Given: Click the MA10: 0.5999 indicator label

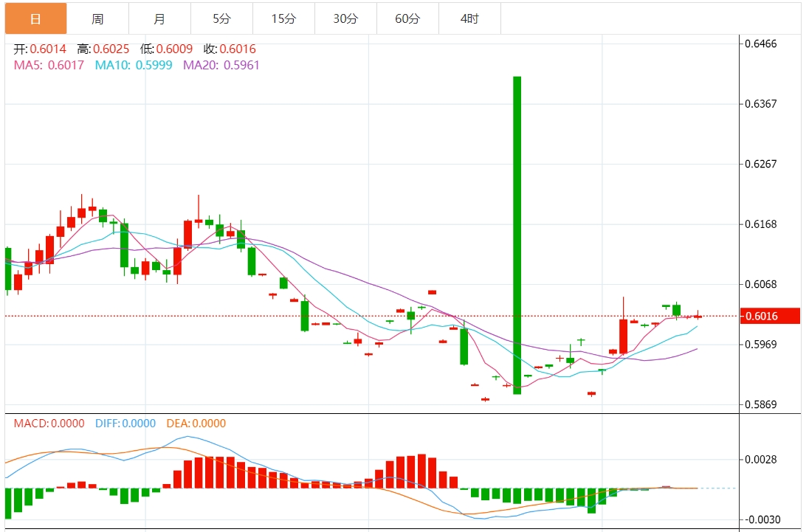Looking at the screenshot, I should (x=134, y=66).
